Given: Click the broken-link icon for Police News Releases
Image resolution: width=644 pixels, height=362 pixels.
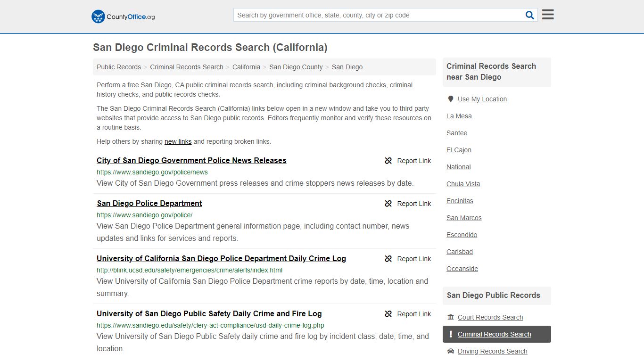Looking at the screenshot, I should point(388,161).
